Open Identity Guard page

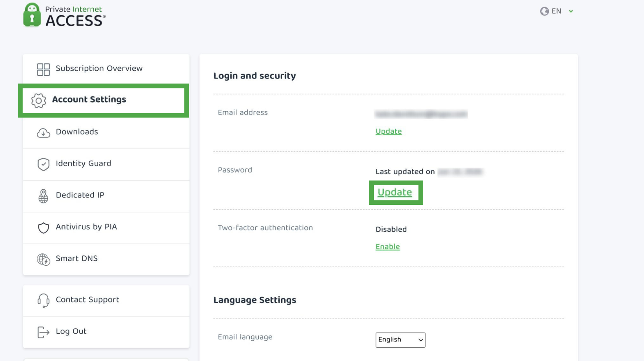(106, 164)
